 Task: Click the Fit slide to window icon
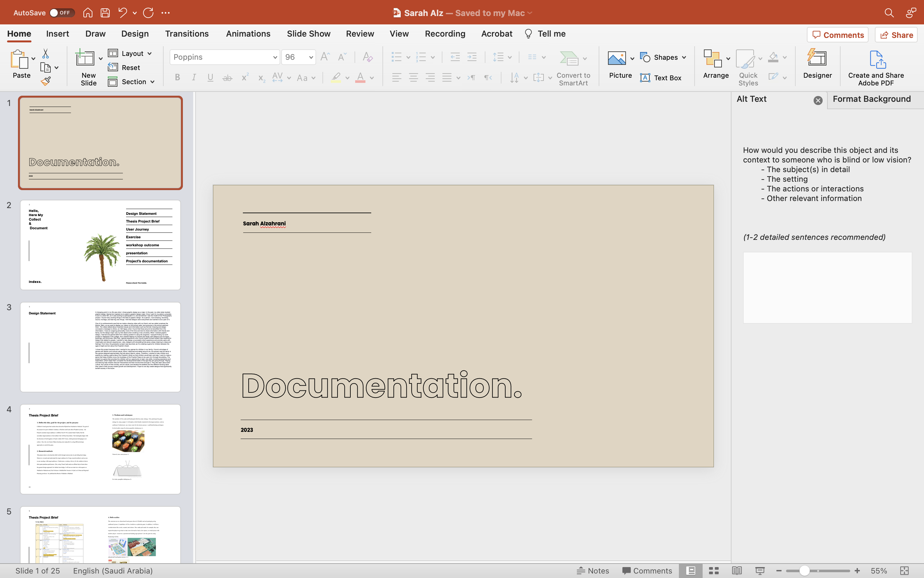[x=904, y=571]
